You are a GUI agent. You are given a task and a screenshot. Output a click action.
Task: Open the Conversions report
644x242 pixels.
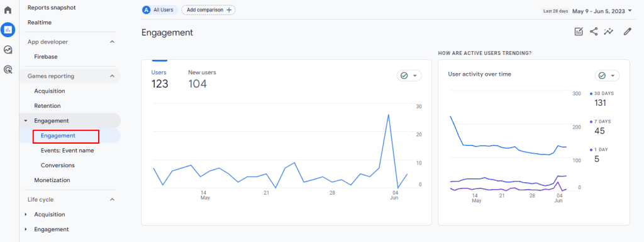(57, 166)
